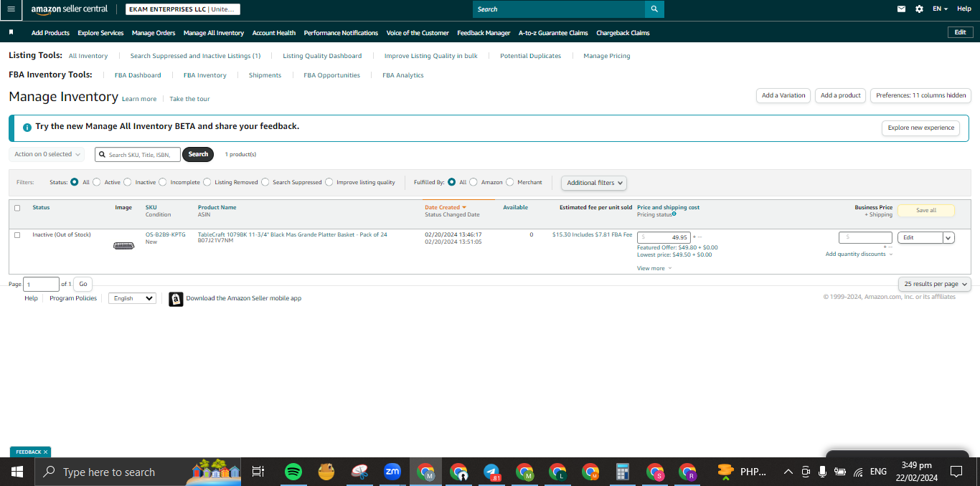Open Telegram from the taskbar
The width and height of the screenshot is (980, 486).
491,472
